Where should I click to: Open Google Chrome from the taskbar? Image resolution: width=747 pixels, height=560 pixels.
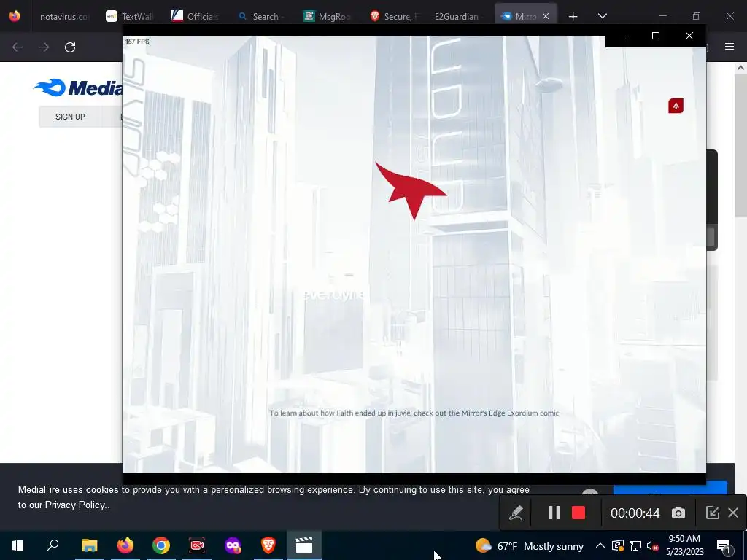(161, 545)
